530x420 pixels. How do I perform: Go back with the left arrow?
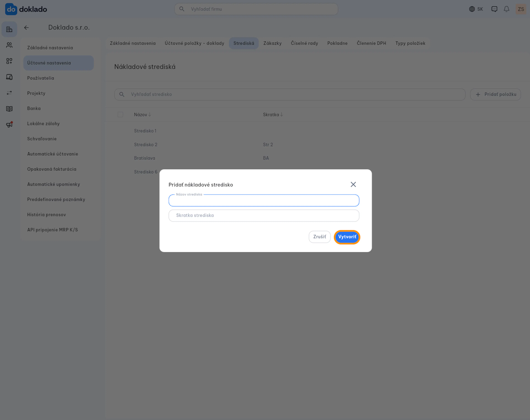point(26,27)
